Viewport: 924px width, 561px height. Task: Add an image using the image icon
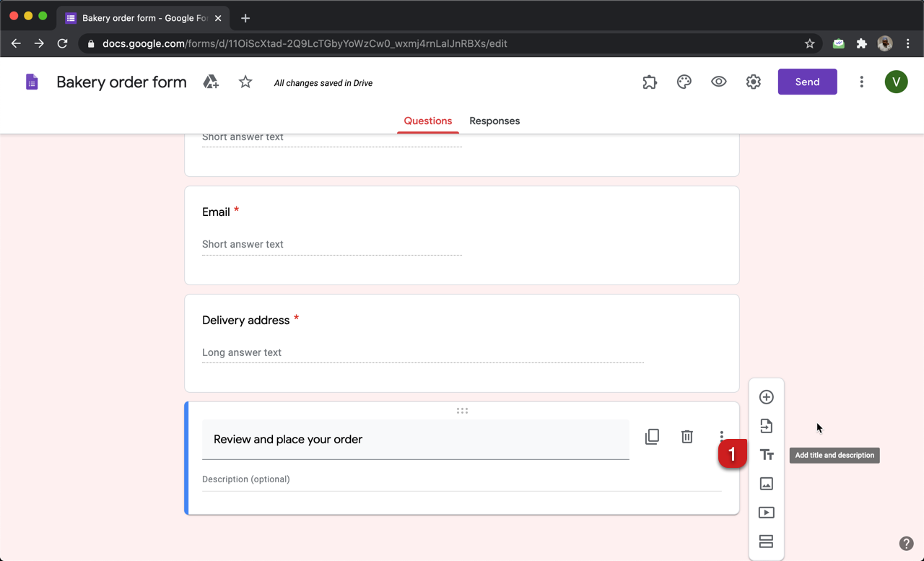point(766,483)
